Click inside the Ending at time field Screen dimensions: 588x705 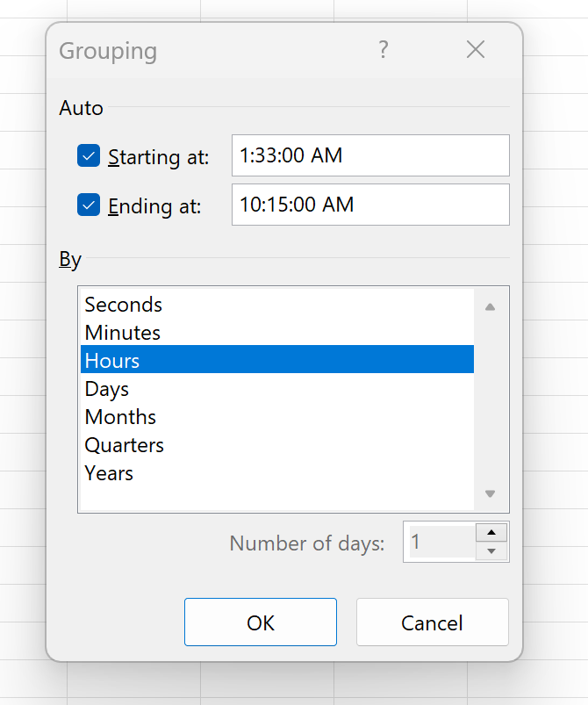coord(369,205)
